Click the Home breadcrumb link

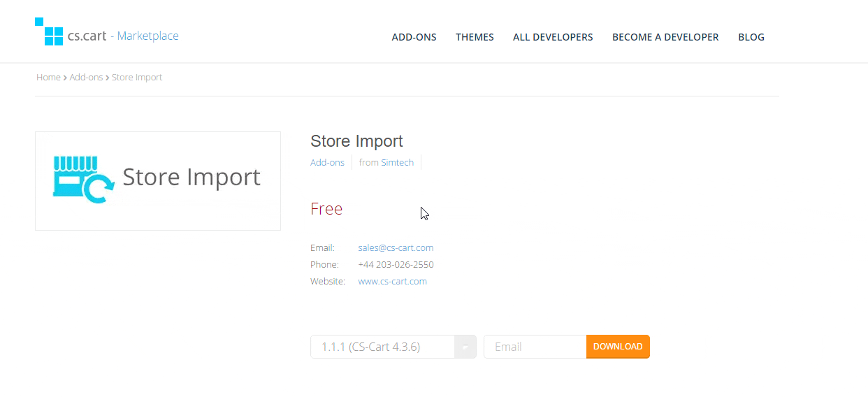[48, 78]
